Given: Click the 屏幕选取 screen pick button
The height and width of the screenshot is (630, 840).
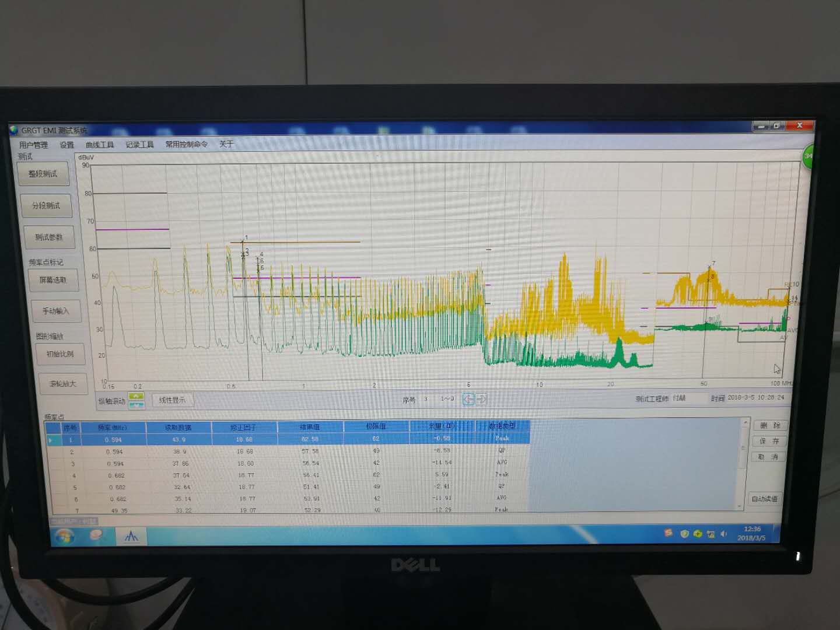Looking at the screenshot, I should click(x=53, y=280).
